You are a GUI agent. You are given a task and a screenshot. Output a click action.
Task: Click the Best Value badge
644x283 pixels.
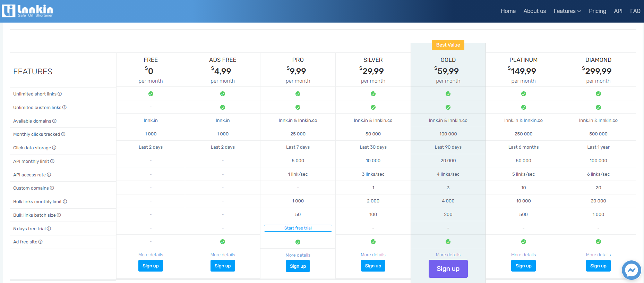[x=448, y=45]
